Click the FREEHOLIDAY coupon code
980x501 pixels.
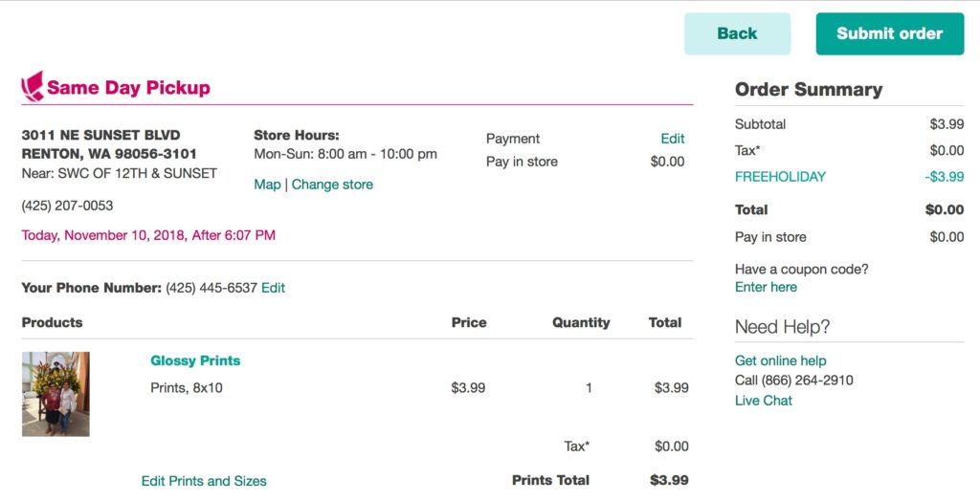780,177
